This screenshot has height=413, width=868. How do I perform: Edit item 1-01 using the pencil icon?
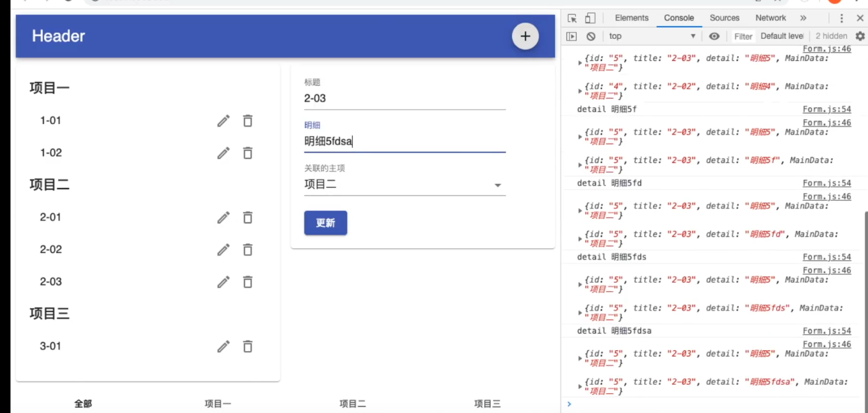223,121
